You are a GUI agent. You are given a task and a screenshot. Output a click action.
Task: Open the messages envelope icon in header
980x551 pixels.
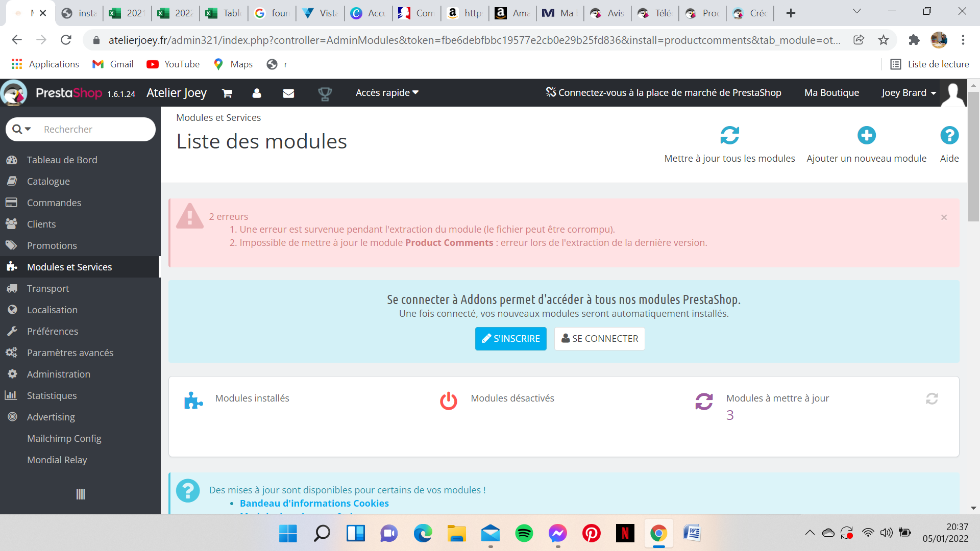pyautogui.click(x=288, y=93)
